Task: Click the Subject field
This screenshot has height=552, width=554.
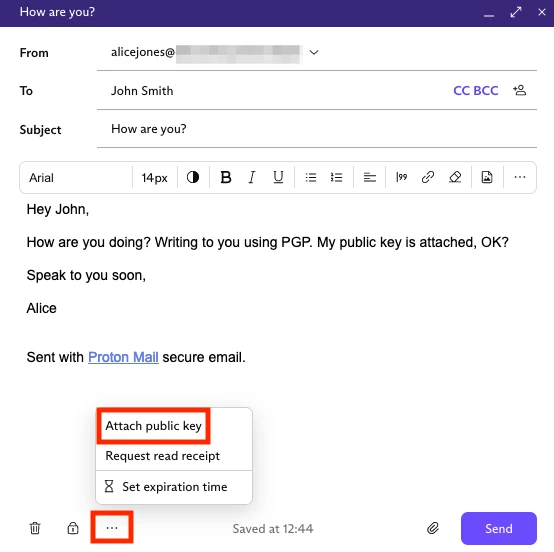Action: coord(317,129)
